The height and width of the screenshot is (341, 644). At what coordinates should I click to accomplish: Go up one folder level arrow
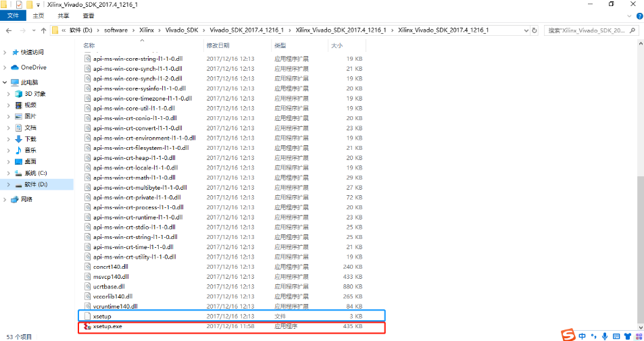[43, 30]
